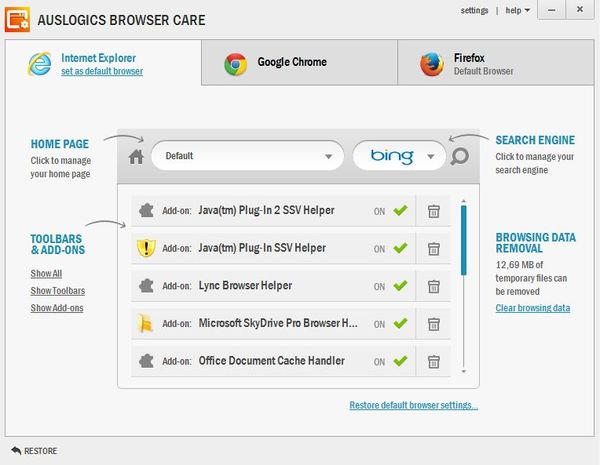Viewport: 600px width, 465px height.
Task: Click Microsoft SkyDrive Pro add-on yellow icon
Action: [144, 323]
